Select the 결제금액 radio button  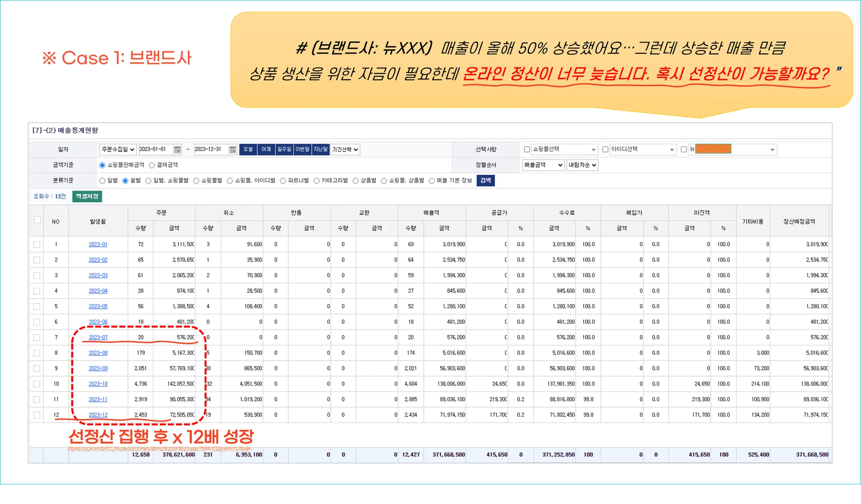[x=153, y=165]
